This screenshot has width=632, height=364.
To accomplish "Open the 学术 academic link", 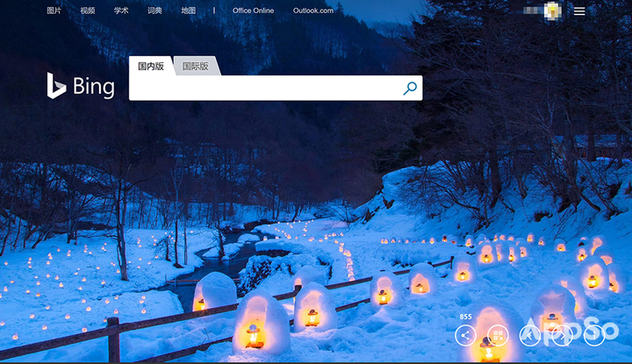I will [x=121, y=11].
